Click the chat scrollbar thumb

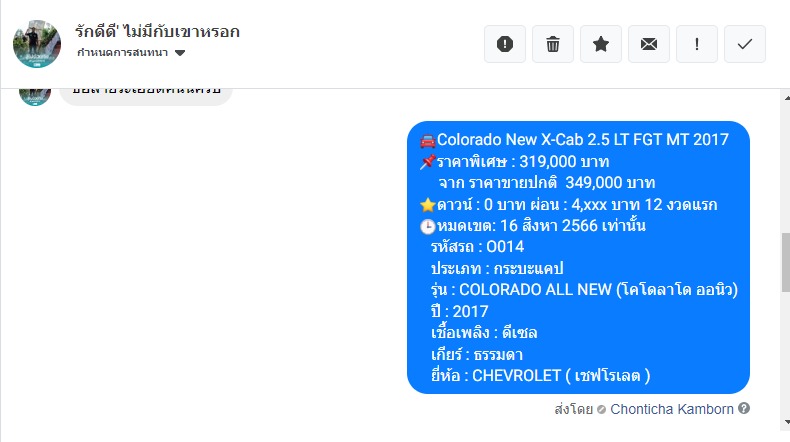click(x=786, y=262)
